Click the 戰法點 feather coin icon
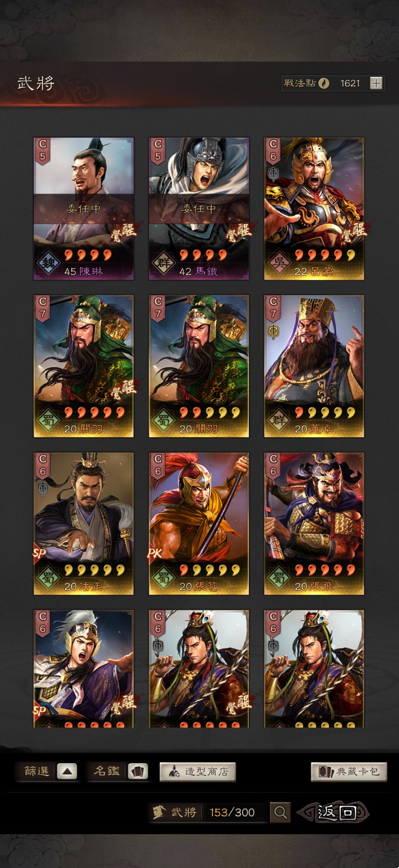Screen dimensions: 399x868 click(x=323, y=83)
